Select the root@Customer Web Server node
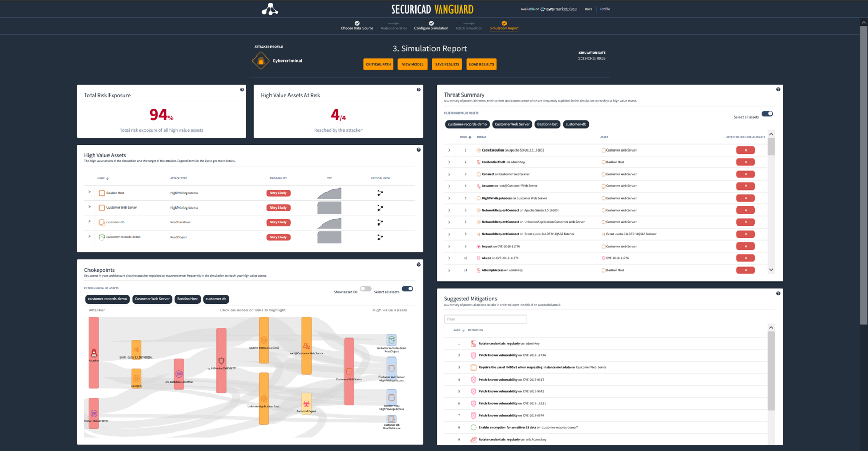 click(306, 346)
